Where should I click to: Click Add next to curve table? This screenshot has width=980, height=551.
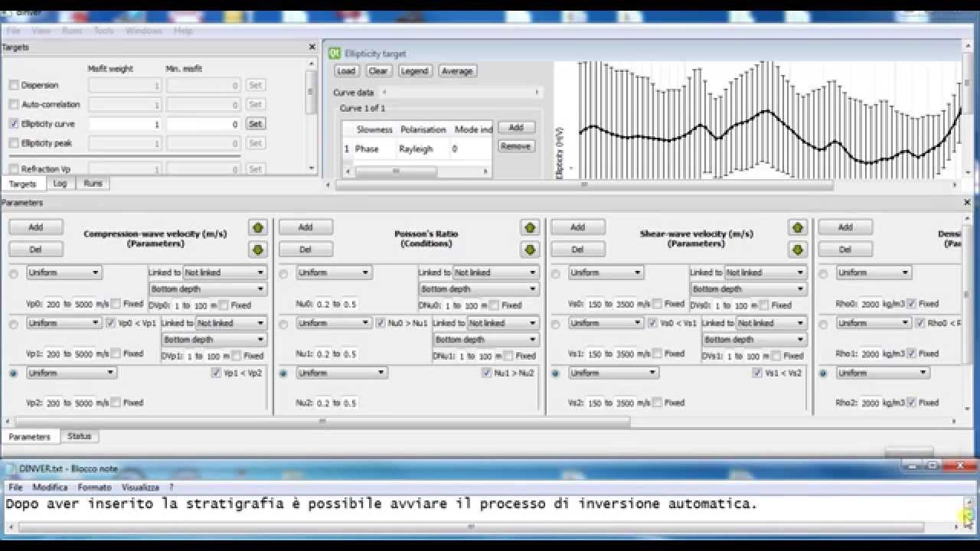click(516, 128)
